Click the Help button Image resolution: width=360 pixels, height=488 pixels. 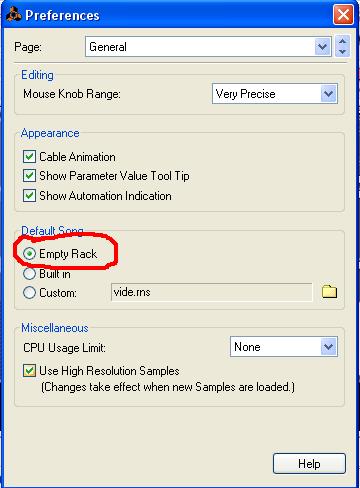(x=309, y=464)
